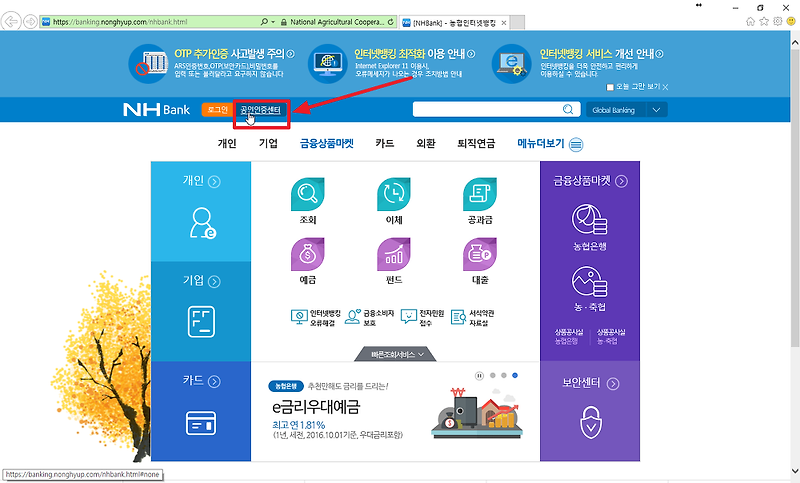Image resolution: width=800 pixels, height=483 pixels.
Task: Open the 공인인증센터 link
Action: 261,110
